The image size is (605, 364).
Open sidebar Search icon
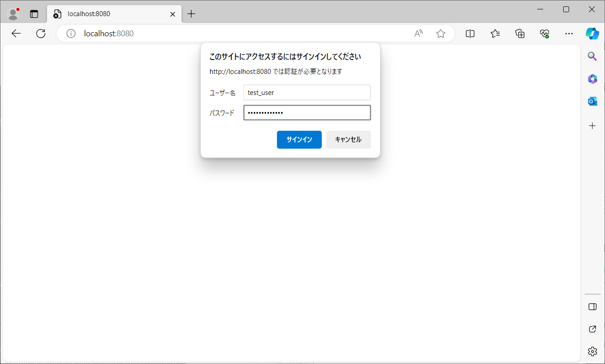point(592,56)
